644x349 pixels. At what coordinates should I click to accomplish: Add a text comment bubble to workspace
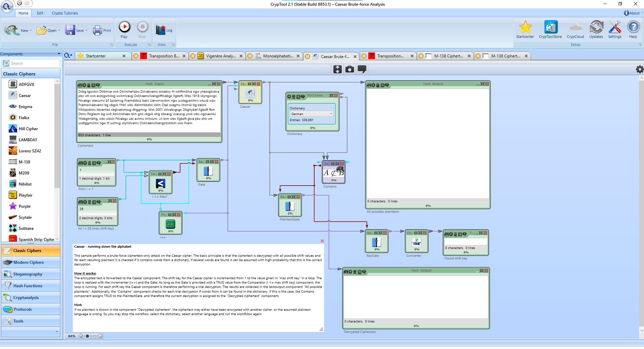click(x=362, y=69)
